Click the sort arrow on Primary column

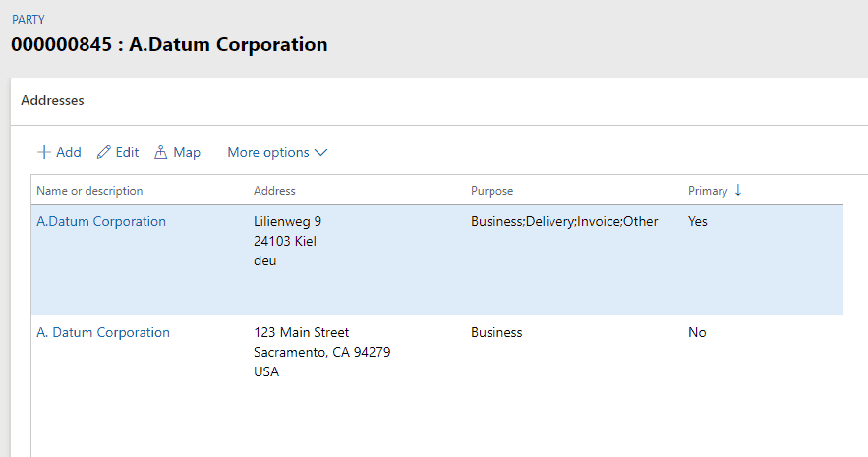point(738,191)
